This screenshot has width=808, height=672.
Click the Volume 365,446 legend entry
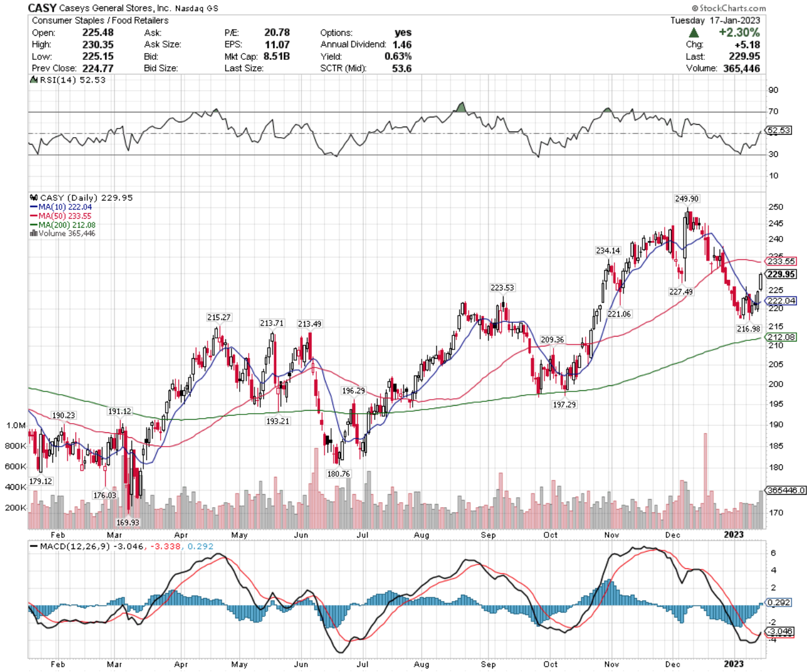tap(62, 233)
